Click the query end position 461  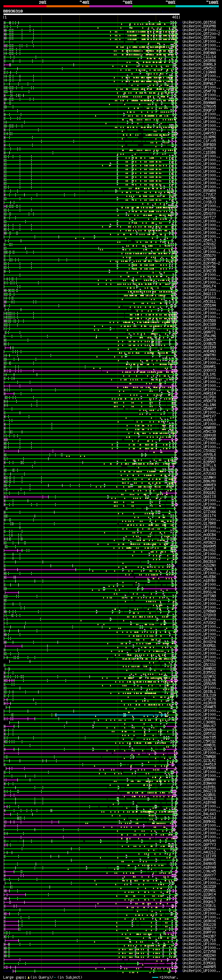point(175,17)
